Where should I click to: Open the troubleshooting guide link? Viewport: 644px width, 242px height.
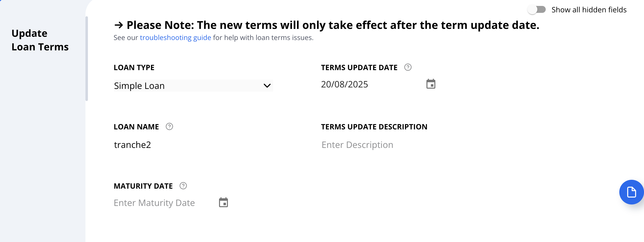175,38
